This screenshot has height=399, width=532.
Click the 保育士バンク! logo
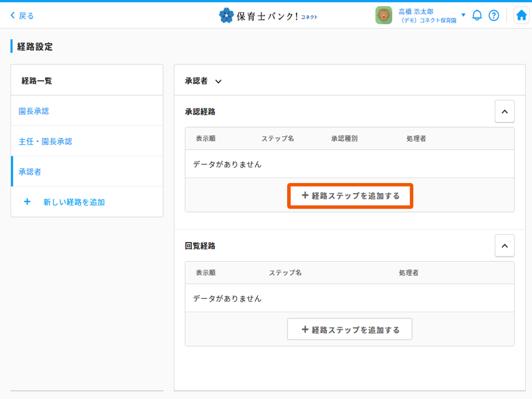pyautogui.click(x=268, y=16)
